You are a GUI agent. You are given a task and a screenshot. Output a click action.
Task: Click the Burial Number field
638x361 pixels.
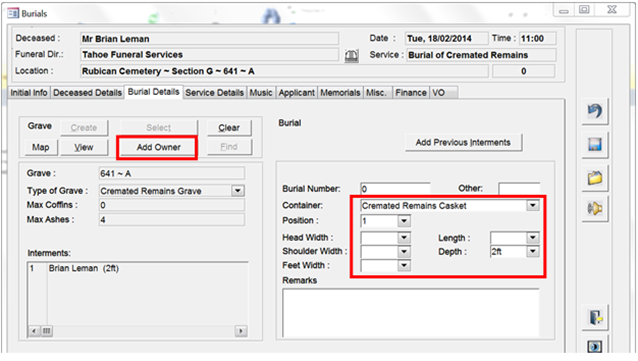point(395,189)
